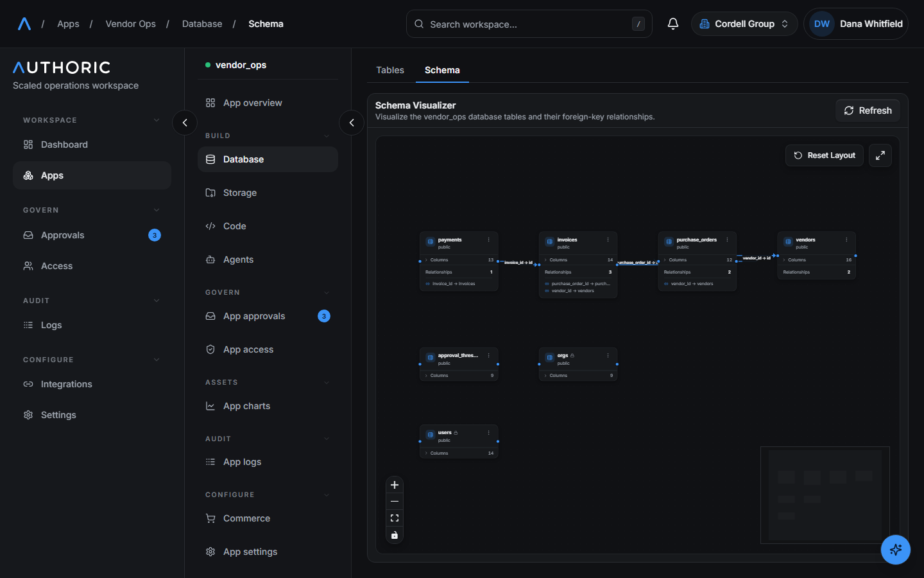Expand Columns in the purchase_orders table
The width and height of the screenshot is (924, 578).
[x=697, y=260]
